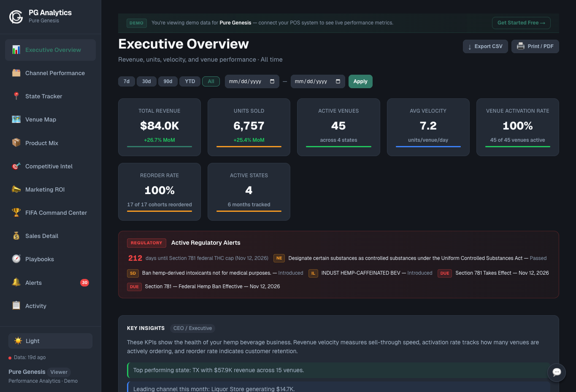Open Competitive Intel target icon
Image resolution: width=576 pixels, height=392 pixels.
click(16, 166)
